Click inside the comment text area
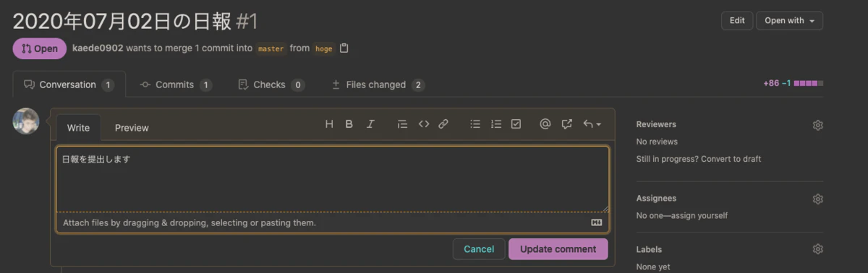868x273 pixels. [x=333, y=179]
